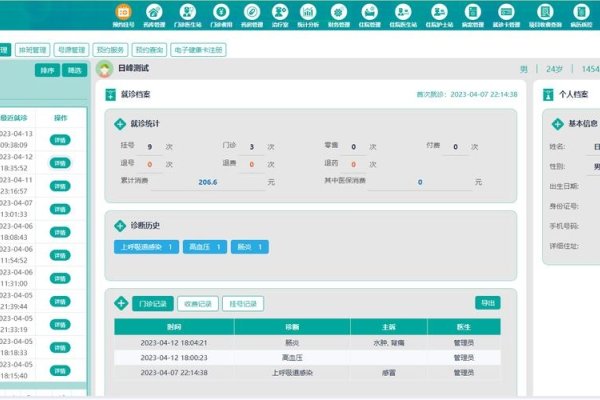
Task: Switch to the 号源管理 tab
Action: (x=72, y=50)
